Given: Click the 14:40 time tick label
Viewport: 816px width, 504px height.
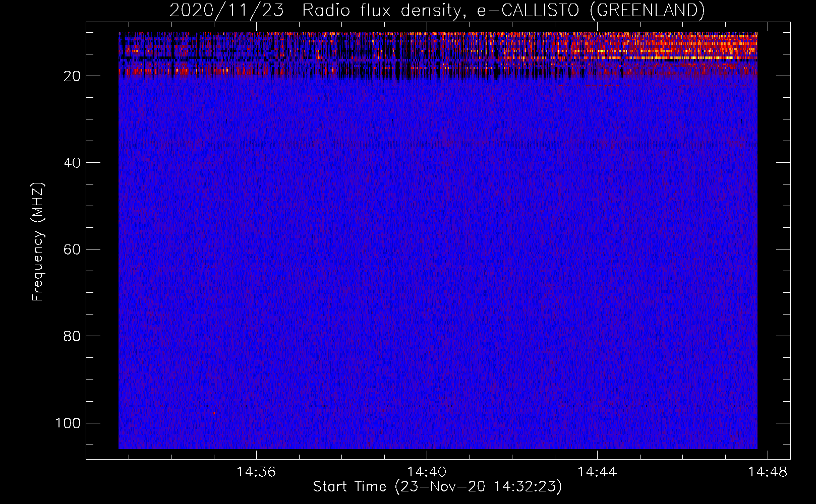Looking at the screenshot, I should (427, 472).
